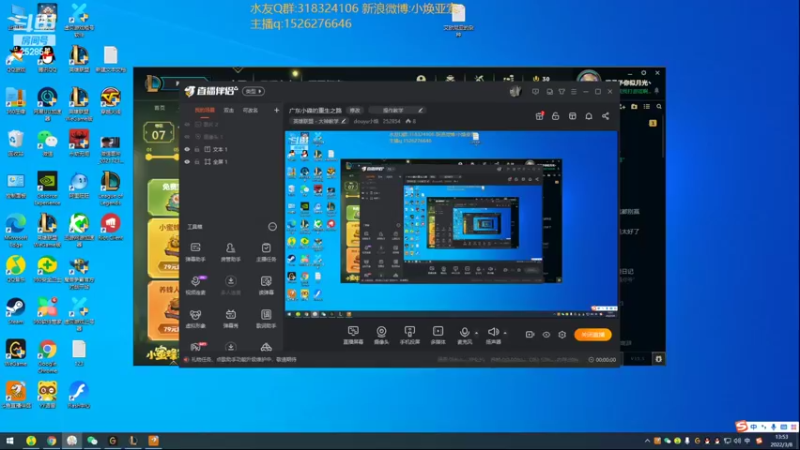
Task: Open settings gear in League client corner
Action: click(659, 359)
